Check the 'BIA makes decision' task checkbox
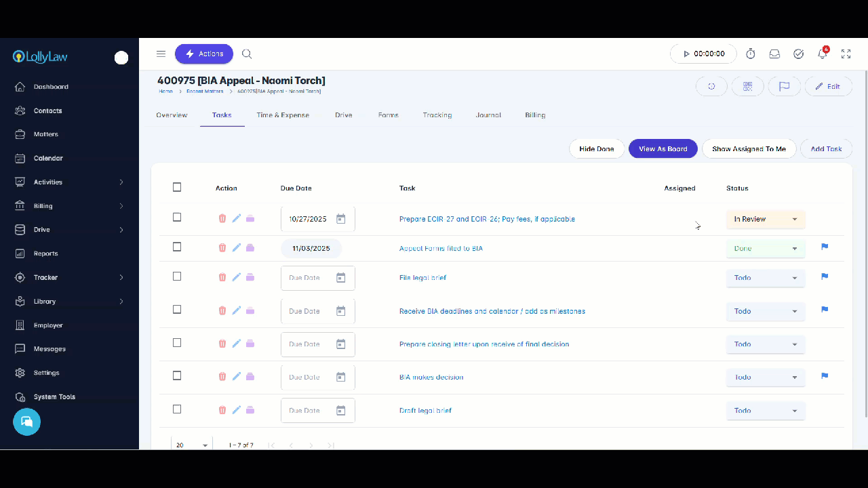 [x=177, y=375]
